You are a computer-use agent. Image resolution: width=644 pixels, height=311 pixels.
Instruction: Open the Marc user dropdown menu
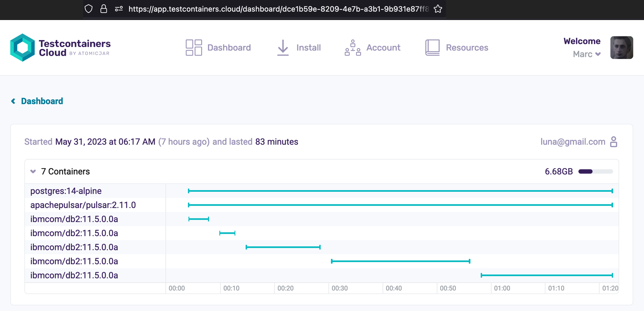click(587, 54)
